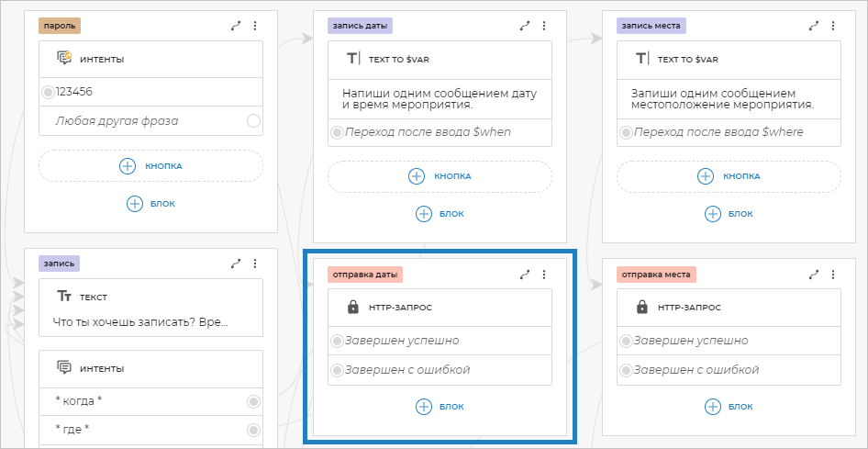Click the lock icon in отправка даты HTTP-запрос
The image size is (868, 449).
tap(353, 308)
